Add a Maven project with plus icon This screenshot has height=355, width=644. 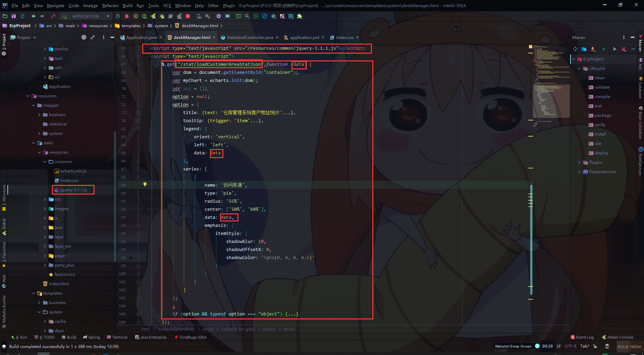[x=604, y=49]
